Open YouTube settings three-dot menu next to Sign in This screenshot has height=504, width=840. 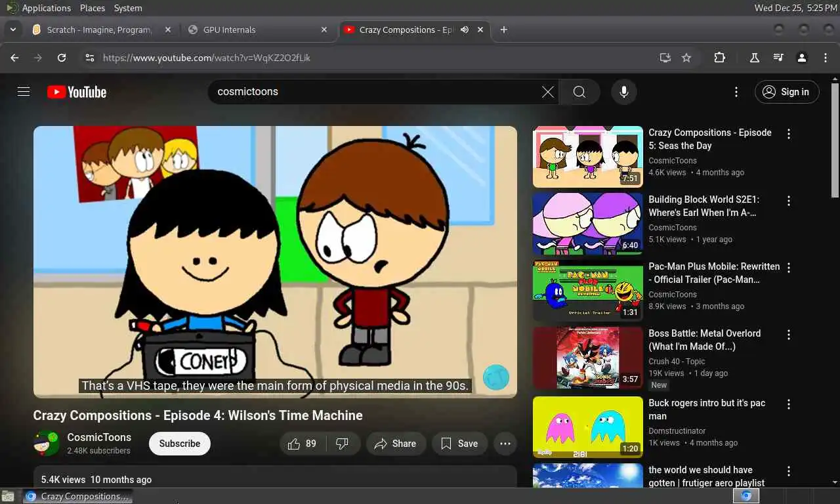pyautogui.click(x=736, y=92)
